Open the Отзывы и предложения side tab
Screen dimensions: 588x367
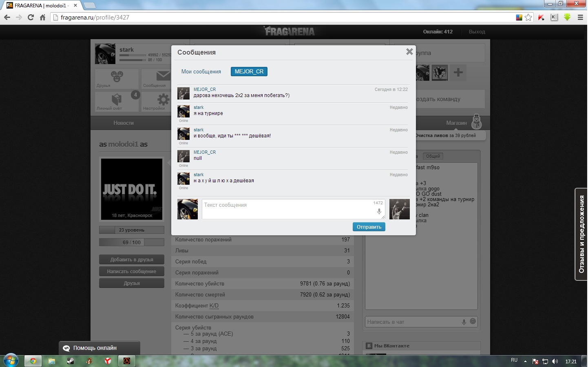[x=581, y=234]
